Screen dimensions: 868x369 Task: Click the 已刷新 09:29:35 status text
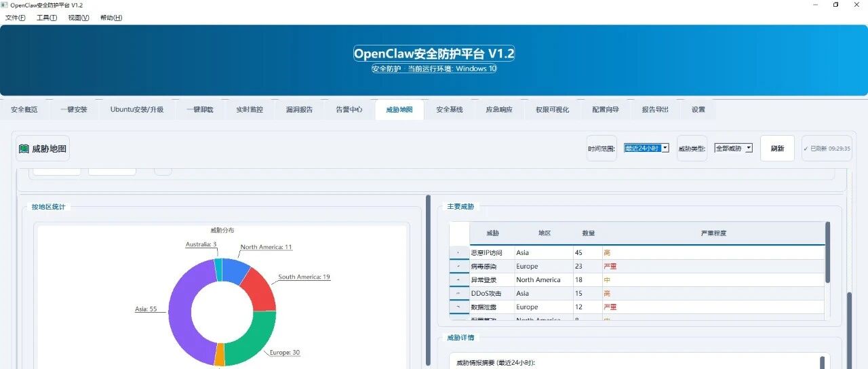827,149
